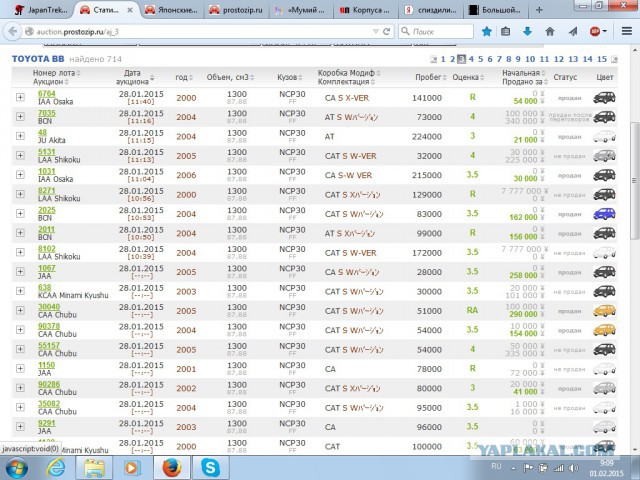Open lot number 7035 link
The width and height of the screenshot is (640, 480).
pos(47,113)
